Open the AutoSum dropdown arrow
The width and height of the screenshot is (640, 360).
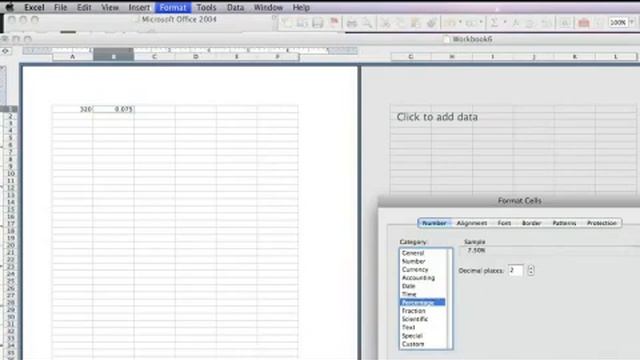pos(505,23)
